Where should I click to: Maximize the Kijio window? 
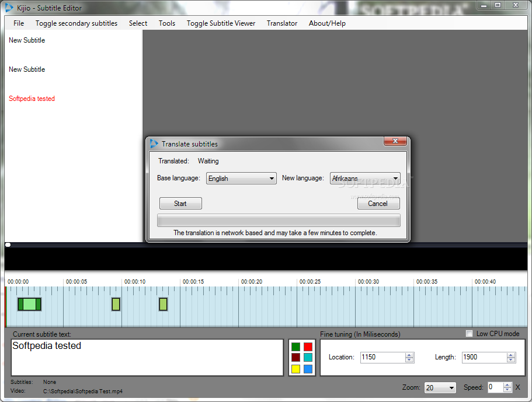point(498,5)
